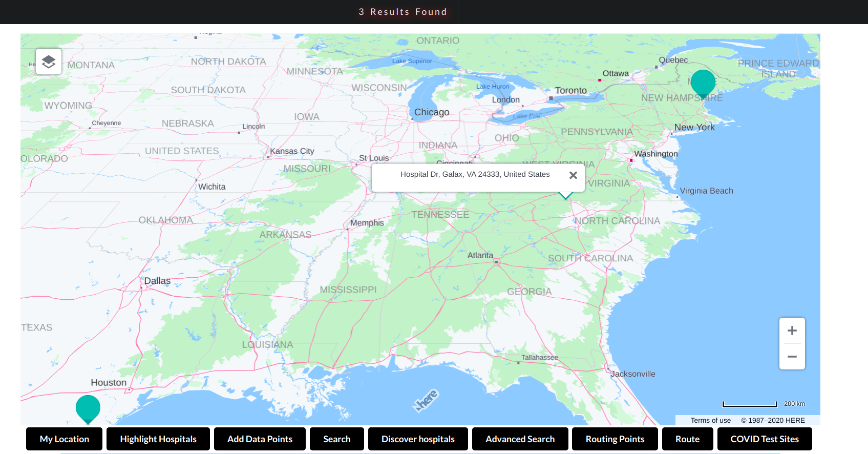This screenshot has height=454, width=868.
Task: Click the Ottawa city label
Action: click(616, 73)
